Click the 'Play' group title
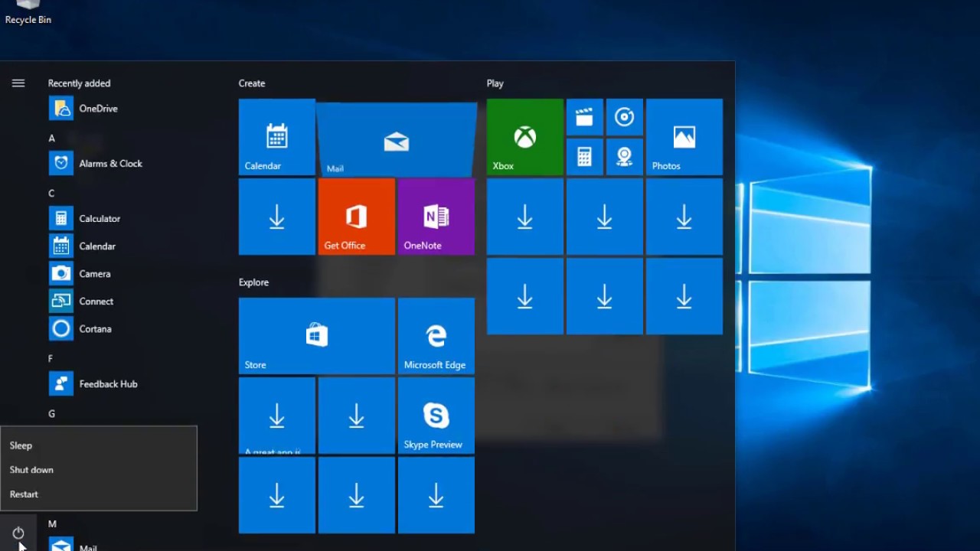Image resolution: width=980 pixels, height=551 pixels. (x=495, y=83)
